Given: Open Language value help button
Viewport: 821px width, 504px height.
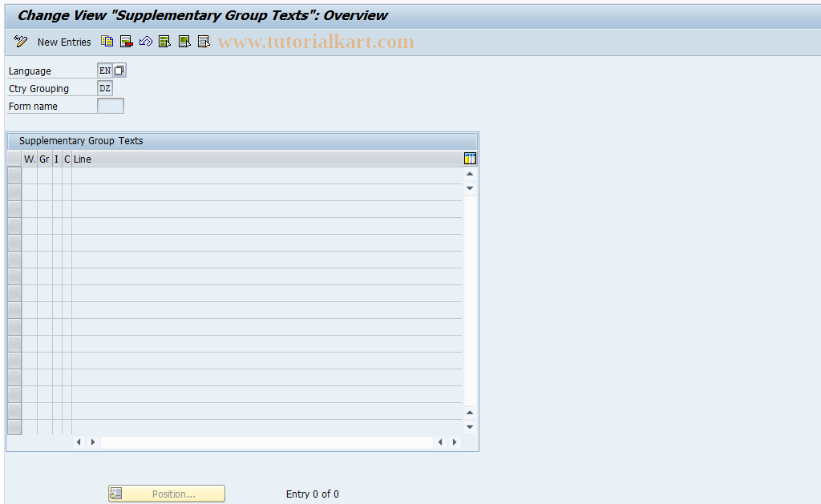Looking at the screenshot, I should click(119, 71).
